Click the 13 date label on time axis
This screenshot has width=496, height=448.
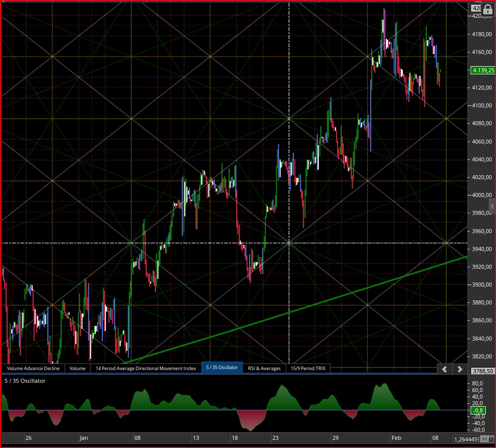[196, 438]
